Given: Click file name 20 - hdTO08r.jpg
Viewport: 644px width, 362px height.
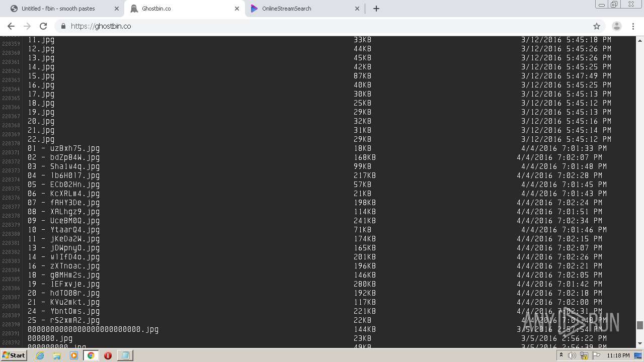Looking at the screenshot, I should point(64,293).
